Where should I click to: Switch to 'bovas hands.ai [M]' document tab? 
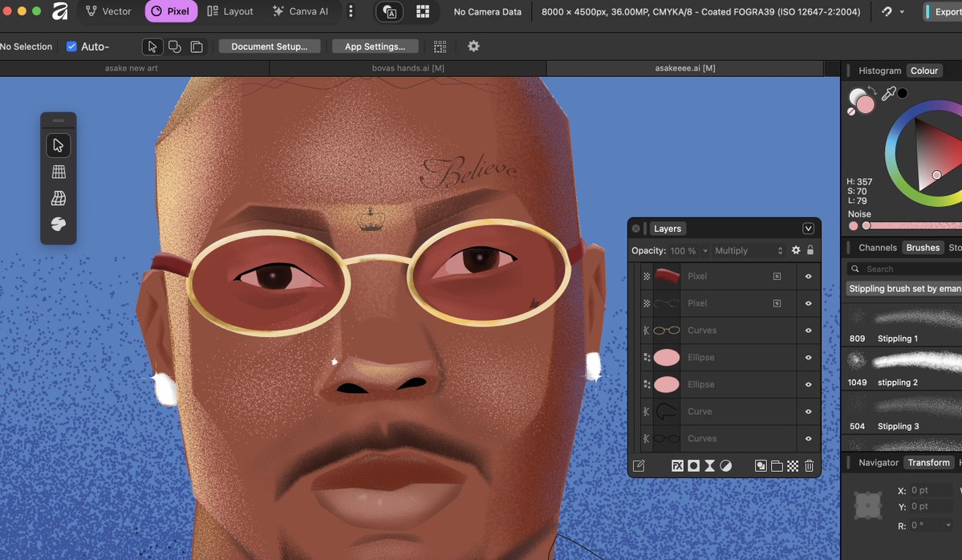[408, 68]
